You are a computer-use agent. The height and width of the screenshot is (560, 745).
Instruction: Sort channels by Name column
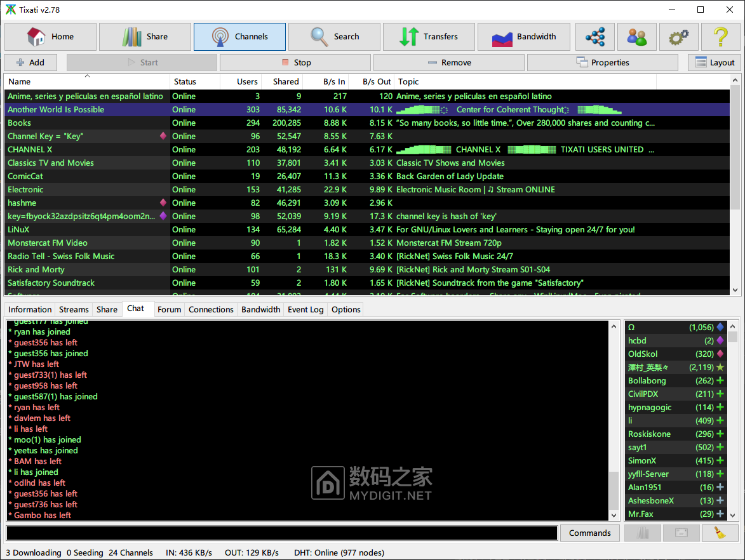(87, 81)
